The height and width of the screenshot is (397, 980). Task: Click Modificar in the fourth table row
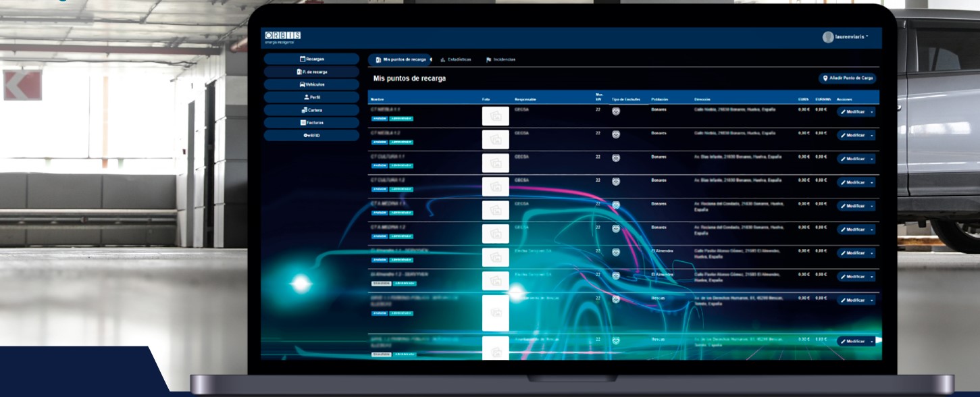click(x=852, y=182)
